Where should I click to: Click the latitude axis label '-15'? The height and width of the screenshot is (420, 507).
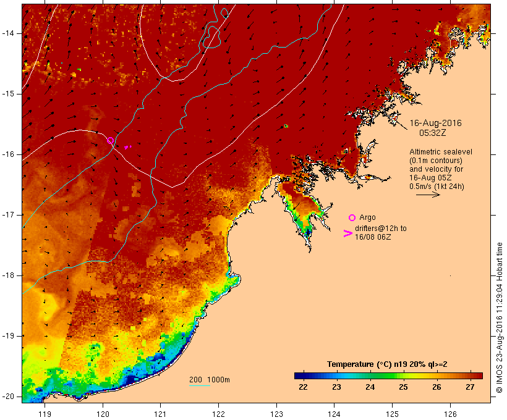[8, 94]
